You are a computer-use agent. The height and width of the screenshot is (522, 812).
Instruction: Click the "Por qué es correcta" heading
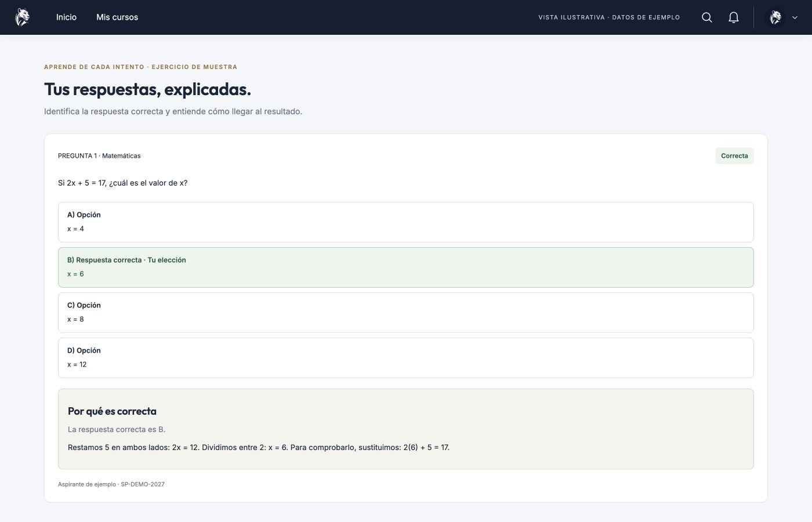[x=112, y=411]
